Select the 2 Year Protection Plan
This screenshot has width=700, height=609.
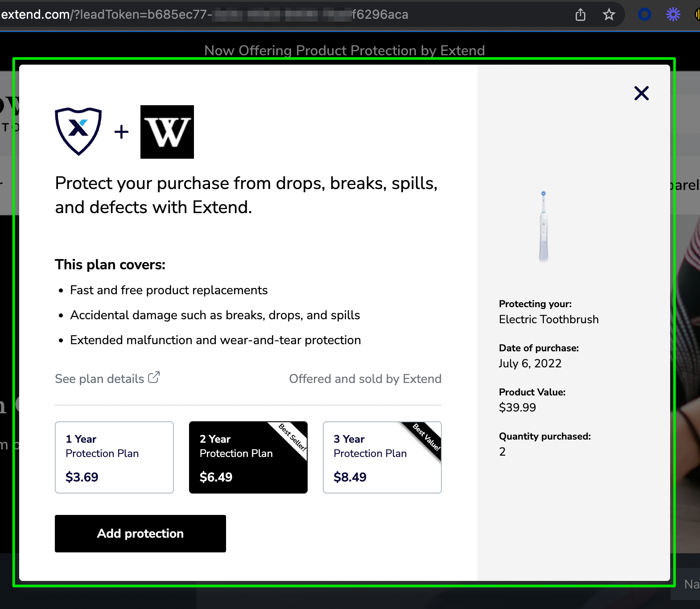[x=248, y=457]
